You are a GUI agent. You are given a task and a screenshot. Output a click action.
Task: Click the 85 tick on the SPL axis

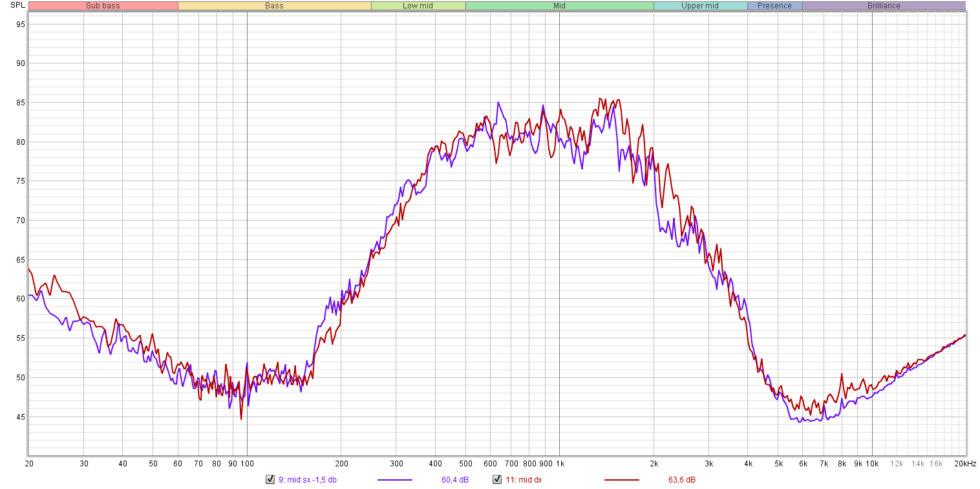coord(21,103)
